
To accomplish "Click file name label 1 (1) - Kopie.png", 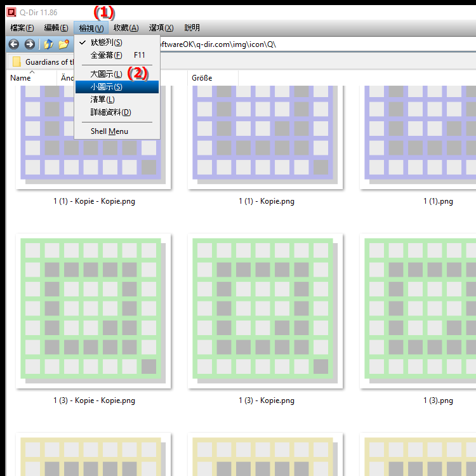I will pyautogui.click(x=266, y=201).
